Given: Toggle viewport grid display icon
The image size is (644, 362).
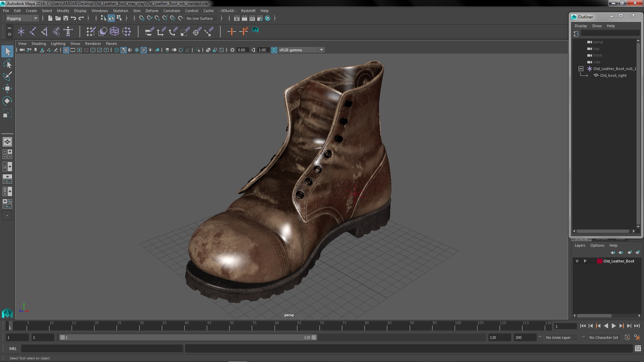Looking at the screenshot, I should 66,50.
